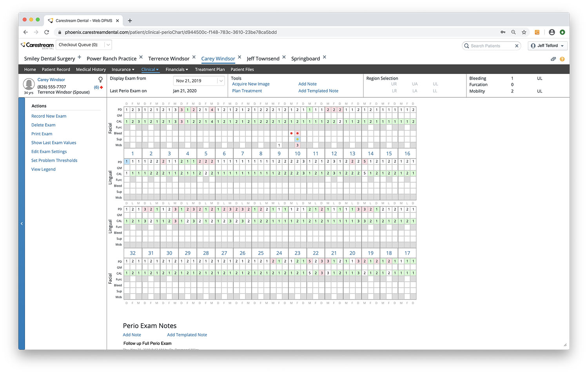This screenshot has width=588, height=374.
Task: Select tooth number 23 in the chart
Action: tap(298, 253)
